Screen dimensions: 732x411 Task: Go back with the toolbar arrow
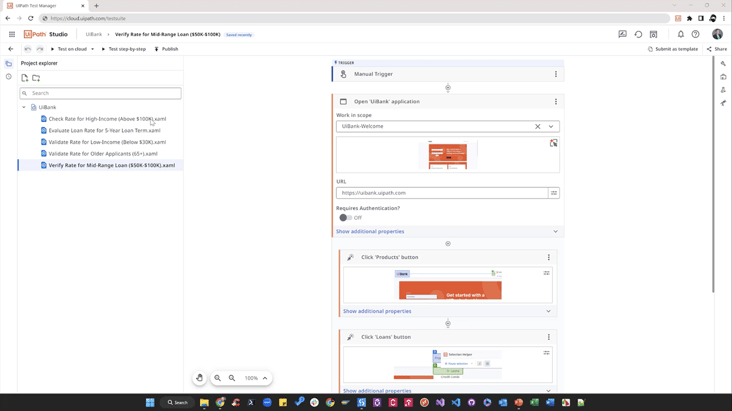[x=11, y=49]
